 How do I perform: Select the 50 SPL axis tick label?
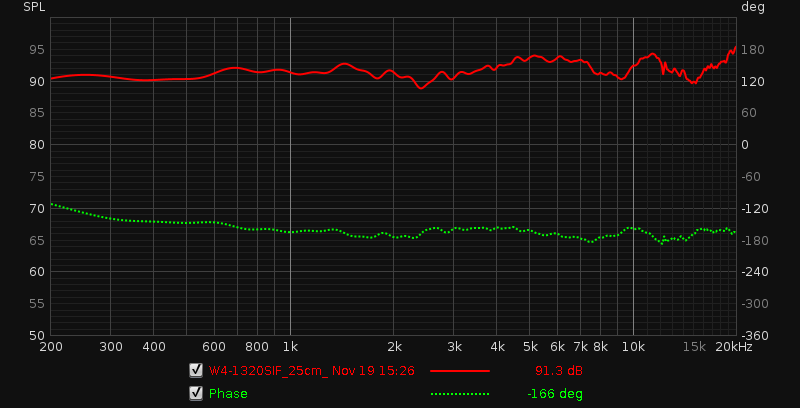(x=37, y=336)
